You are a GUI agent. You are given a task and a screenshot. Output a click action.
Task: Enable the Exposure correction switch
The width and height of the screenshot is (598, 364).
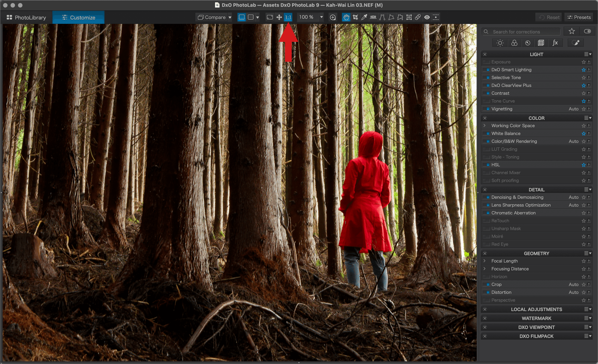487,62
